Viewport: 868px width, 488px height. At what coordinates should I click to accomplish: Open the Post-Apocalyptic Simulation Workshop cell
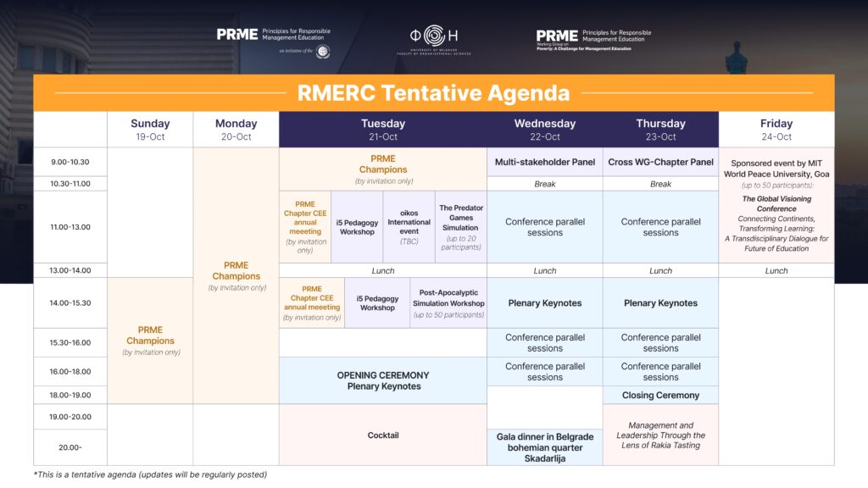pyautogui.click(x=448, y=303)
